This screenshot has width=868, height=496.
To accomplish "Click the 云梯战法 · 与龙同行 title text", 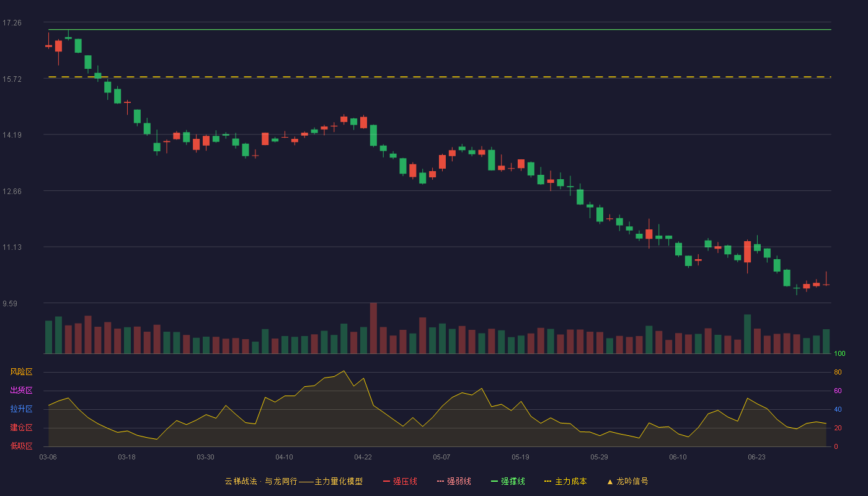I will [x=261, y=481].
